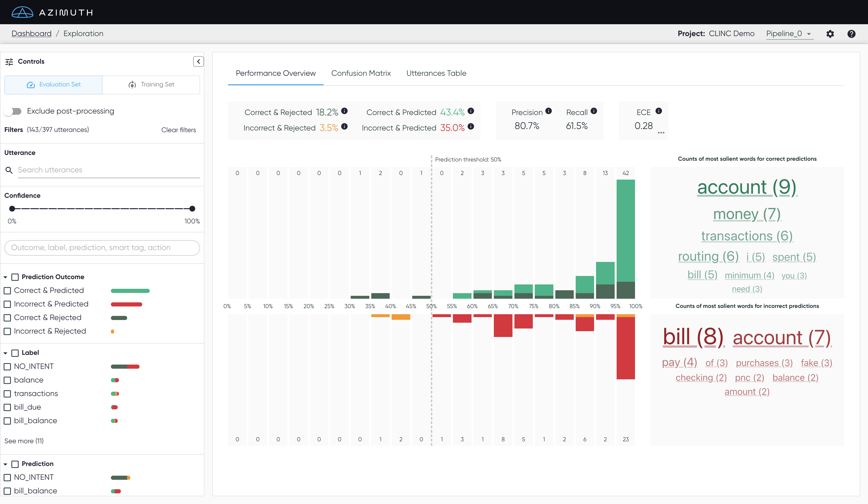Check the Correct & Predicted filter
This screenshot has width=868, height=504.
pyautogui.click(x=7, y=290)
